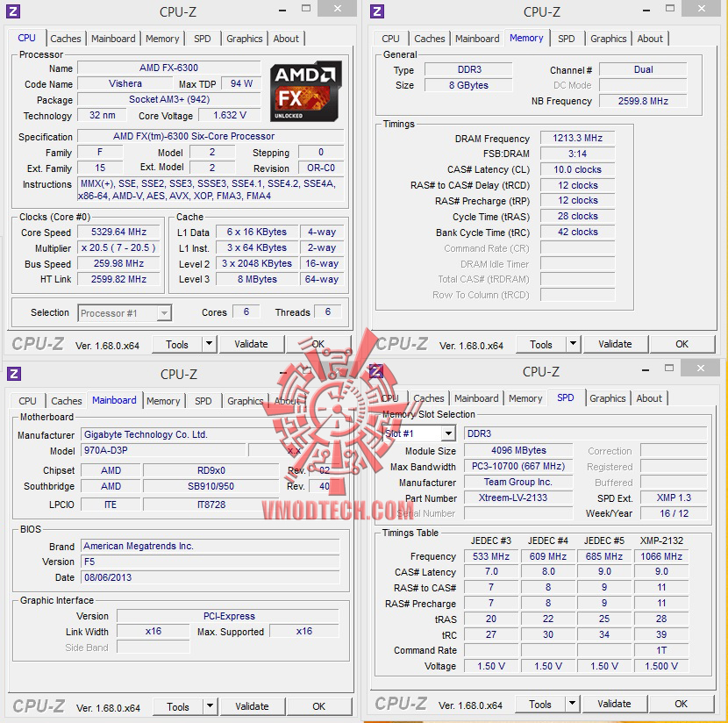Click the Module Size 4096 MBytes value
The image size is (728, 723).
[x=518, y=450]
